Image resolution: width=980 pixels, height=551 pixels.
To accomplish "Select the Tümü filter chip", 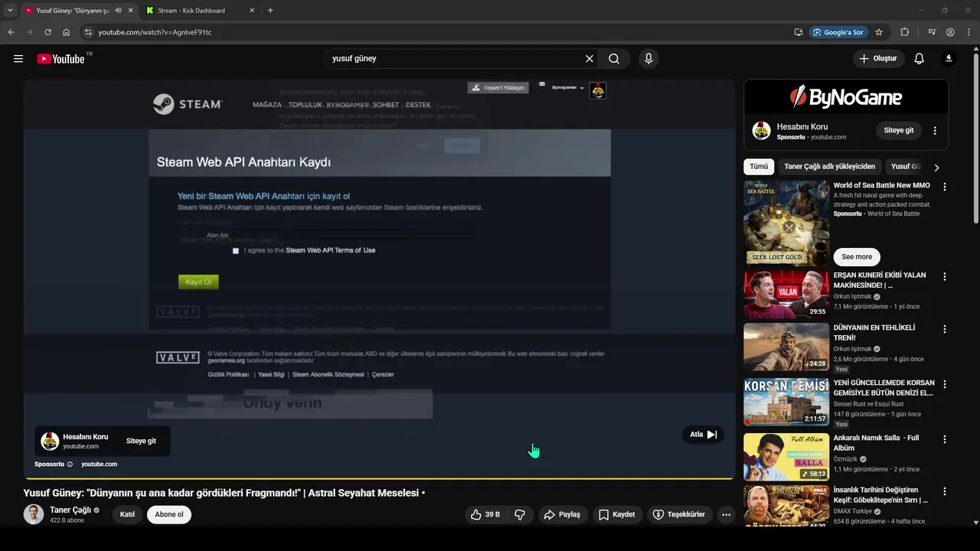I will (x=759, y=166).
